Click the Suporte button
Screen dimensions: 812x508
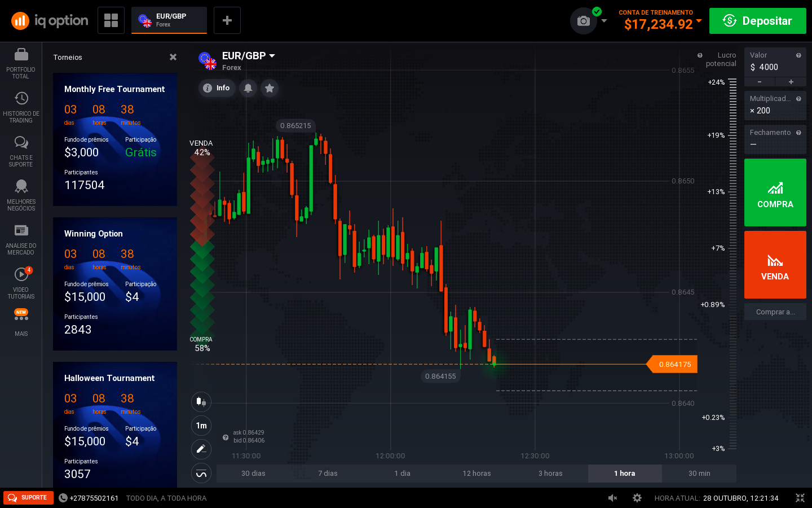point(28,498)
